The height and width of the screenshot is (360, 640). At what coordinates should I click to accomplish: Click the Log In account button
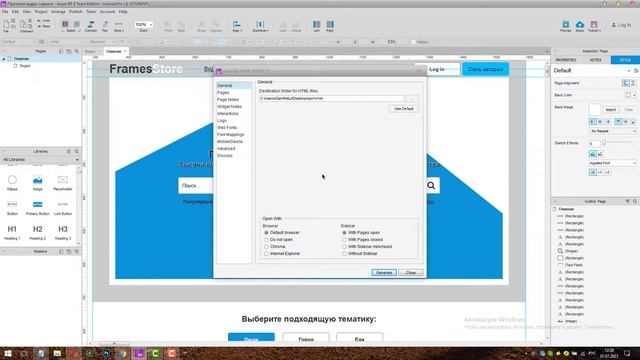pyautogui.click(x=620, y=25)
